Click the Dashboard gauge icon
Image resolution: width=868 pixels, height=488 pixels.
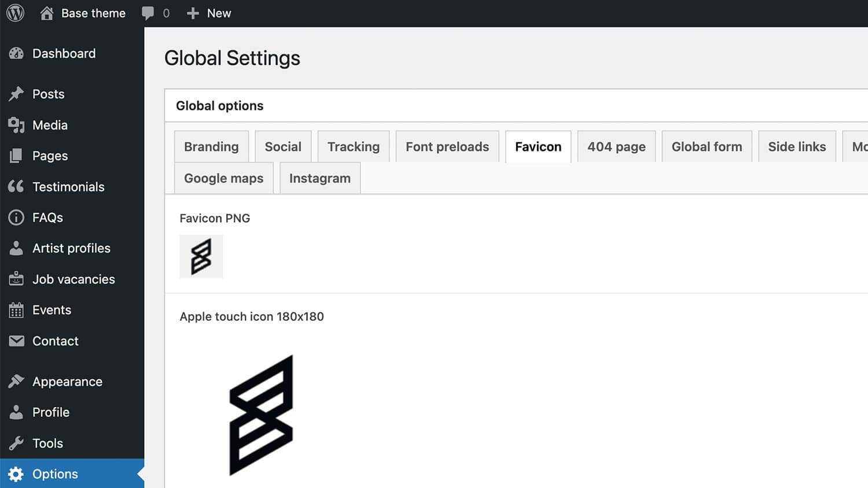click(x=16, y=54)
